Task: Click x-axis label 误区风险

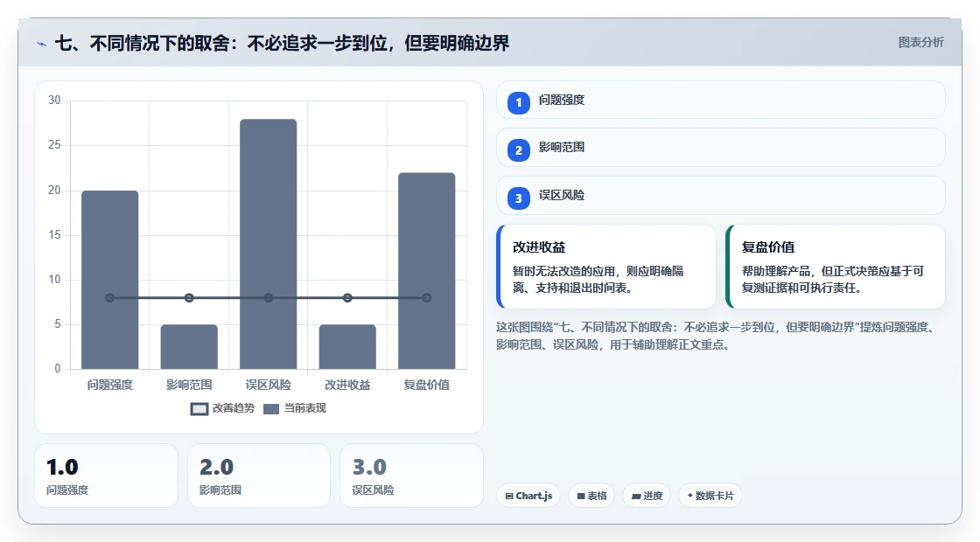Action: tap(268, 386)
